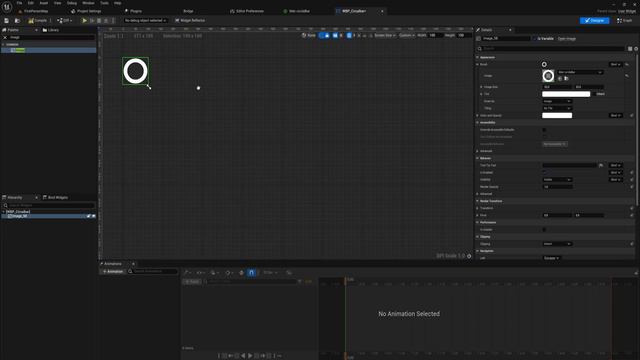Viewport: 640px width, 360px height.
Task: Open Details panel settings gear
Action: coord(636,49)
